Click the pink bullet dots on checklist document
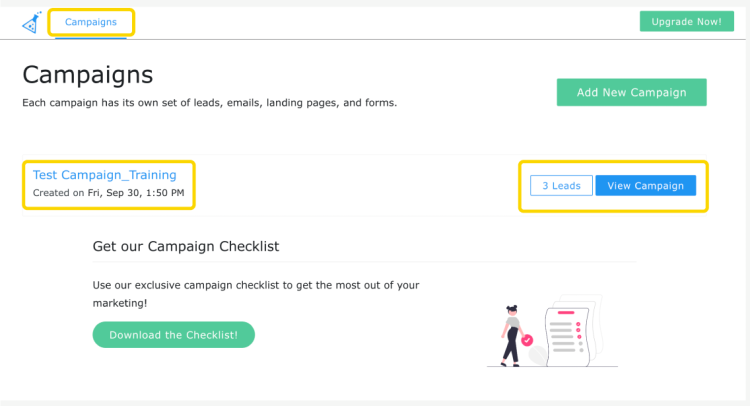 tap(578, 330)
